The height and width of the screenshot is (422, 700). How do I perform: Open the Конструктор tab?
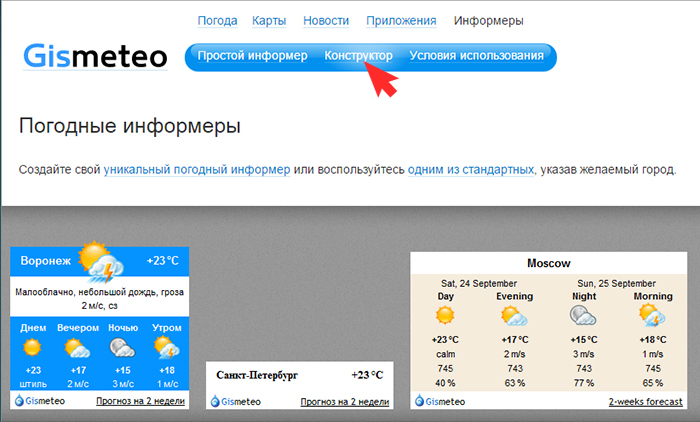(x=358, y=56)
